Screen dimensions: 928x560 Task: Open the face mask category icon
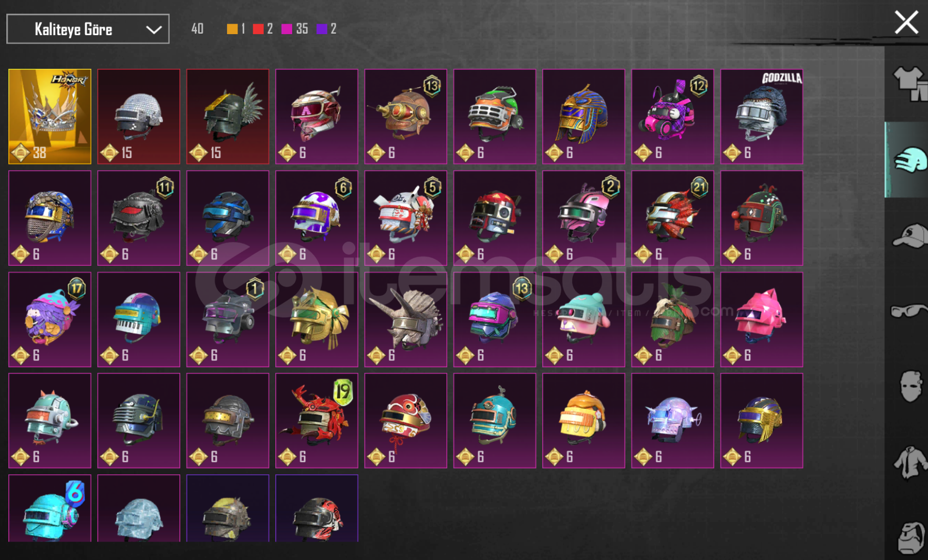click(911, 386)
